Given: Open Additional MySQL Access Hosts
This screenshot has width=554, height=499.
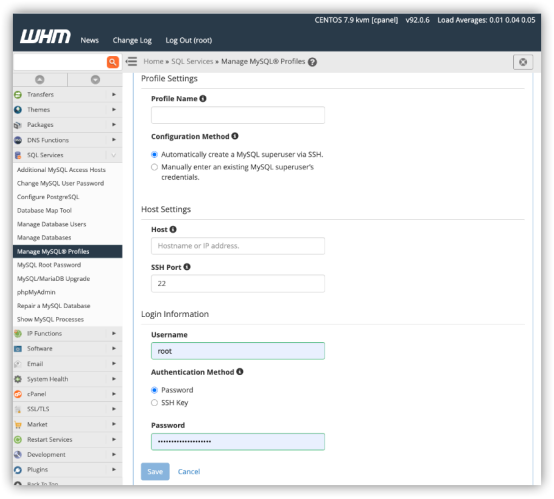Looking at the screenshot, I should (x=61, y=170).
